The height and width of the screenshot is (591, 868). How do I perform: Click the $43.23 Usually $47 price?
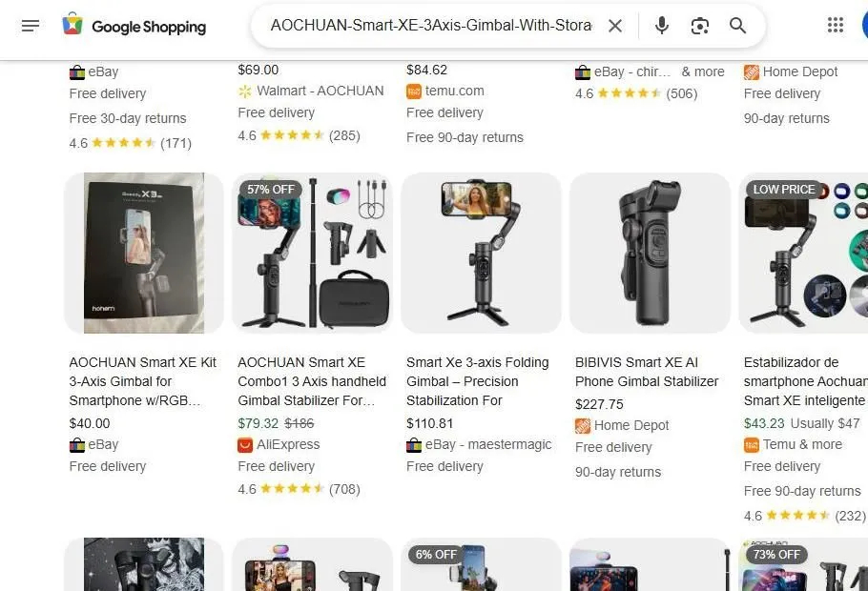[801, 423]
